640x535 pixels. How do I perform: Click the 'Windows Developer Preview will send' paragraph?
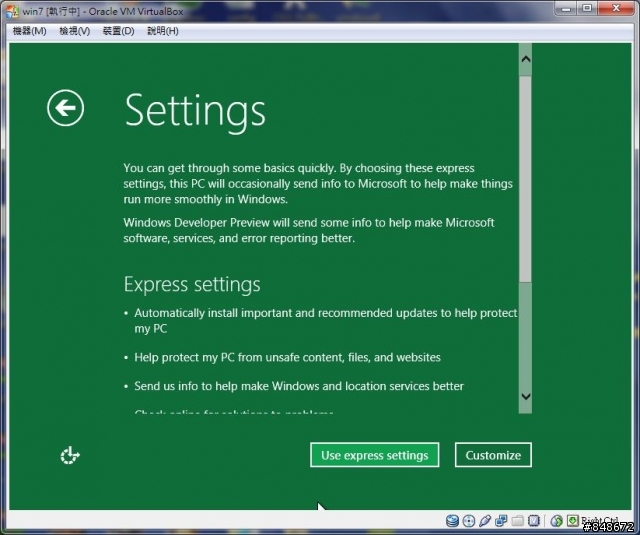309,230
